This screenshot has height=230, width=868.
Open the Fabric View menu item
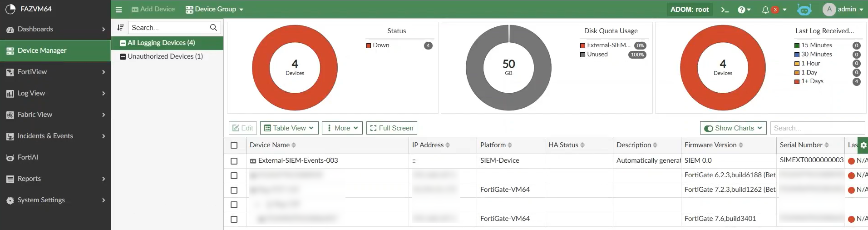[x=55, y=115]
